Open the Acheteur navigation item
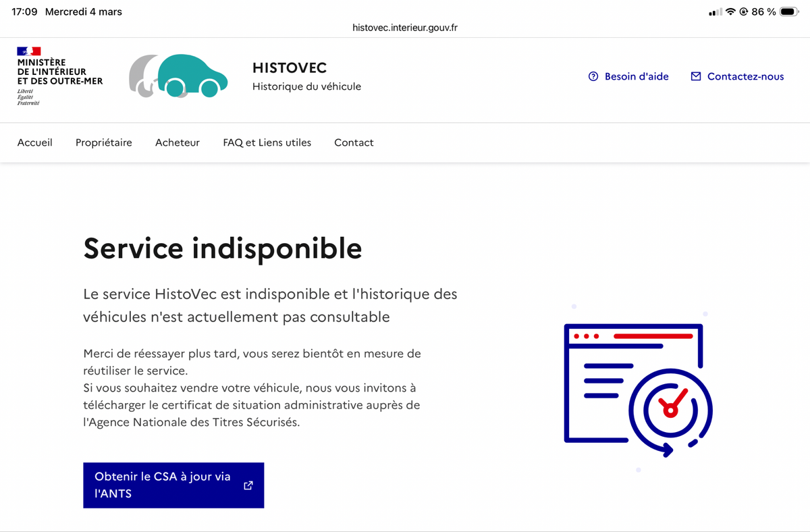The image size is (810, 532). point(178,142)
